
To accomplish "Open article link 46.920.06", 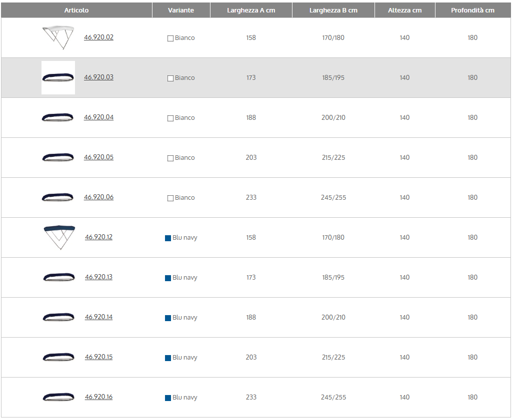I will pos(98,197).
